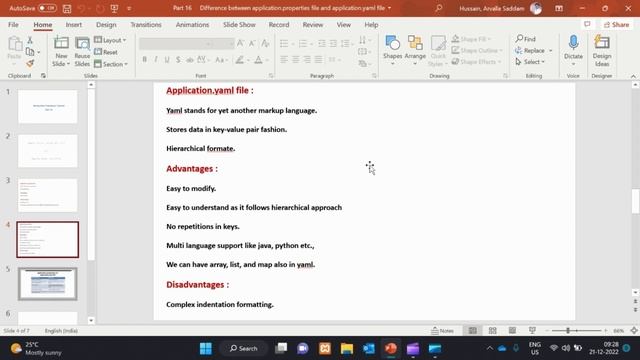This screenshot has width=640, height=360.
Task: Switch to Reading View icon
Action: (x=512, y=330)
